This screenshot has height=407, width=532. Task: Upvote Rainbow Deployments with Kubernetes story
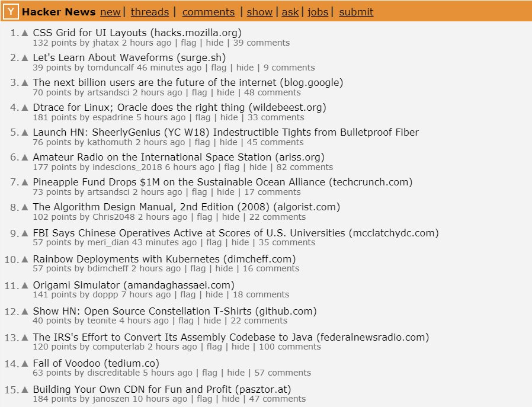(25, 259)
